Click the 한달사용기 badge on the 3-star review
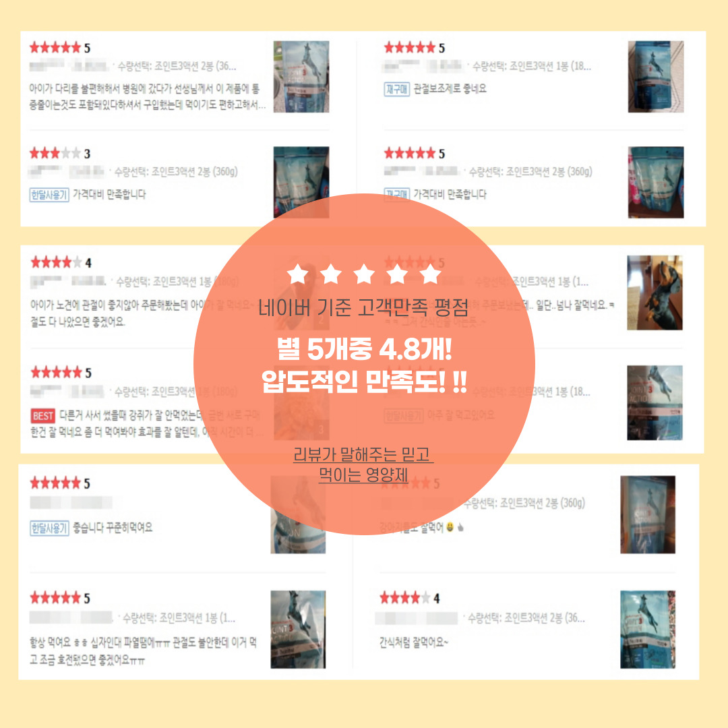This screenshot has height=728, width=728. (x=49, y=195)
